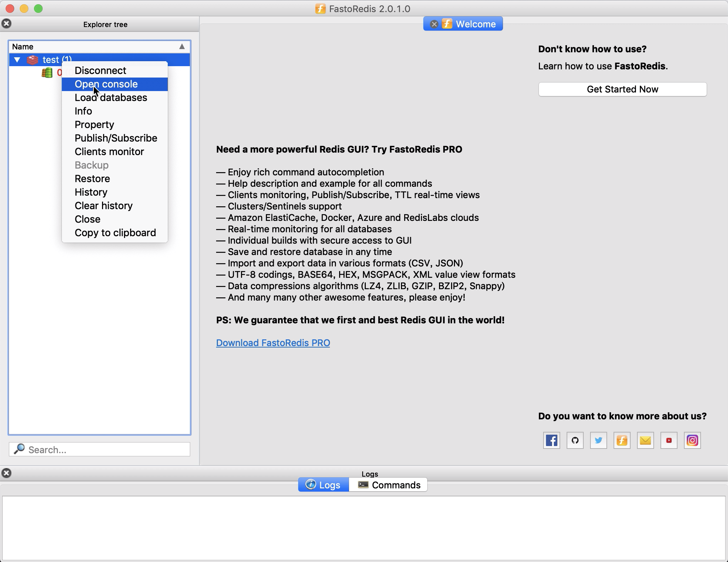
Task: Choose Clients monitor
Action: pyautogui.click(x=114, y=152)
